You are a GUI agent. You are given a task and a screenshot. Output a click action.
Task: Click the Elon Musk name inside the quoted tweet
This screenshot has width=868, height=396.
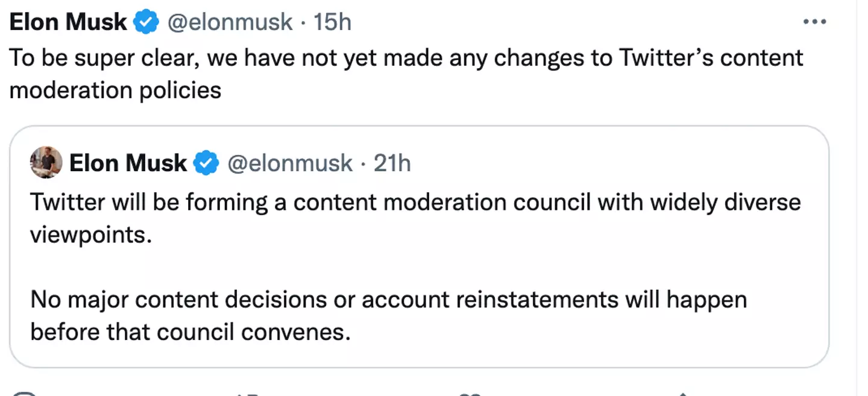click(128, 163)
